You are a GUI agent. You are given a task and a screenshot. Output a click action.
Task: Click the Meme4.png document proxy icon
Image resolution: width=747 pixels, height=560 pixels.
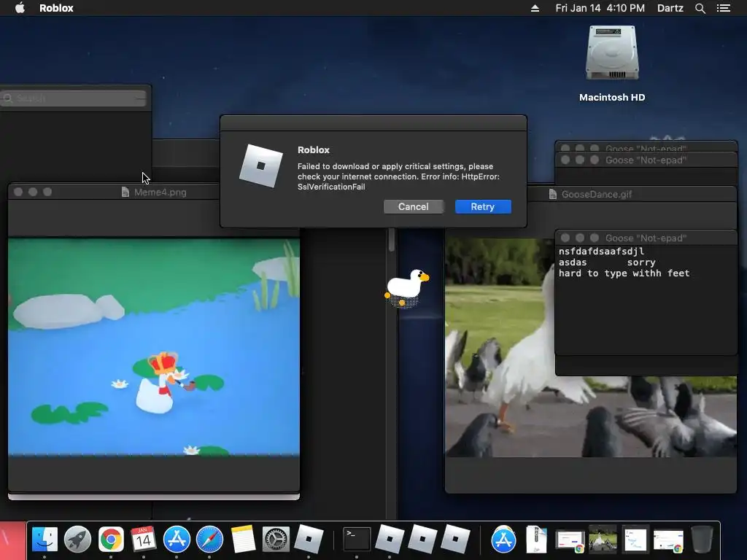125,192
